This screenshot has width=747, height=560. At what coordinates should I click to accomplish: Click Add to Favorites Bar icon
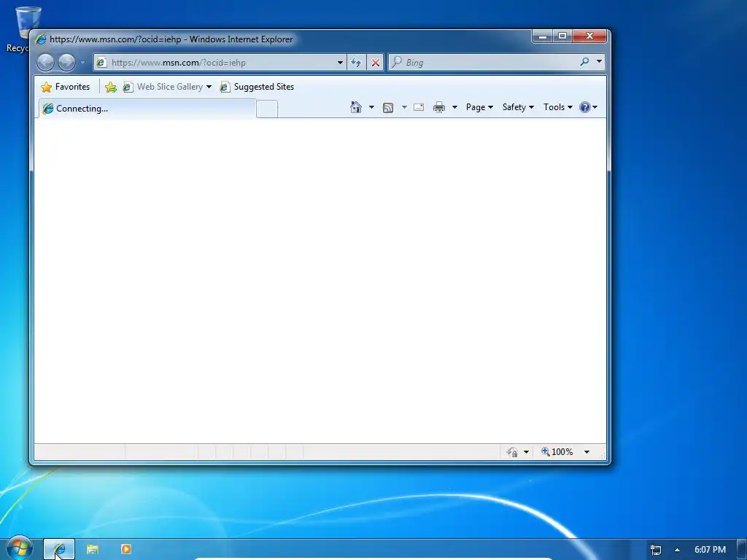pyautogui.click(x=111, y=87)
